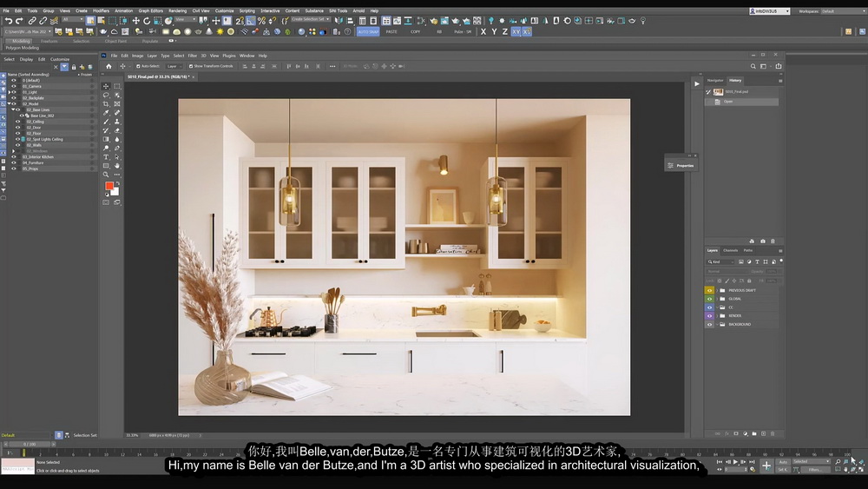The height and width of the screenshot is (489, 868).
Task: Select the Clone Stamp tool in Photoshop
Action: coord(117,122)
